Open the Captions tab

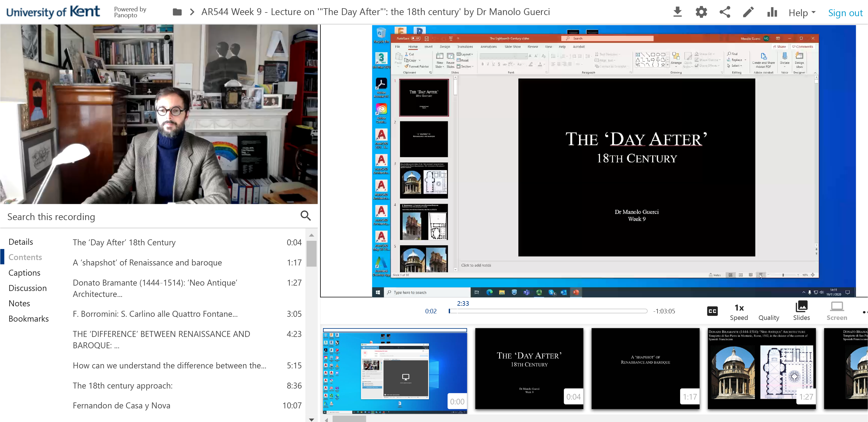pos(24,273)
